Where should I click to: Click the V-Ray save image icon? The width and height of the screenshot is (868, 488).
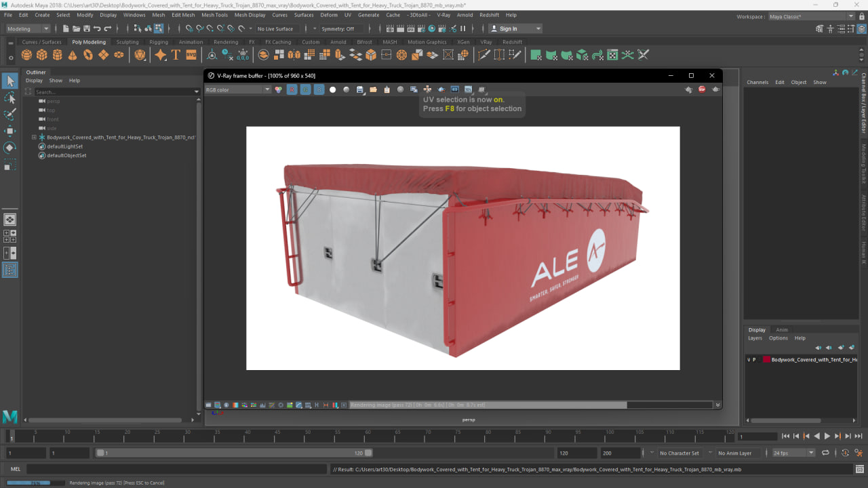pyautogui.click(x=359, y=89)
